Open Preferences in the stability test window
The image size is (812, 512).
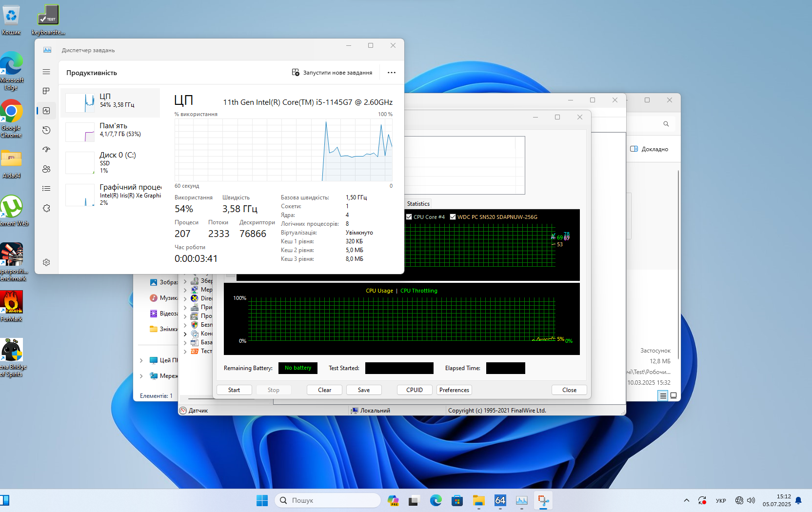click(x=454, y=390)
